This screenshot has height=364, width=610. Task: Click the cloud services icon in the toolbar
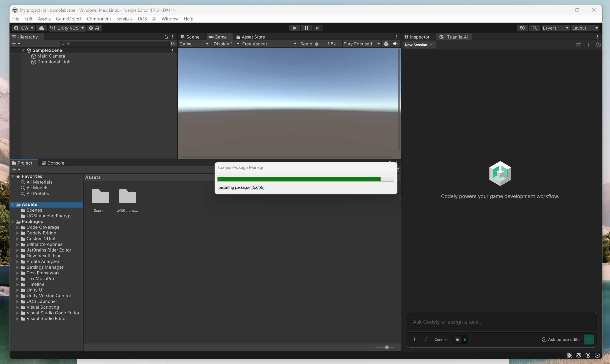pos(41,28)
